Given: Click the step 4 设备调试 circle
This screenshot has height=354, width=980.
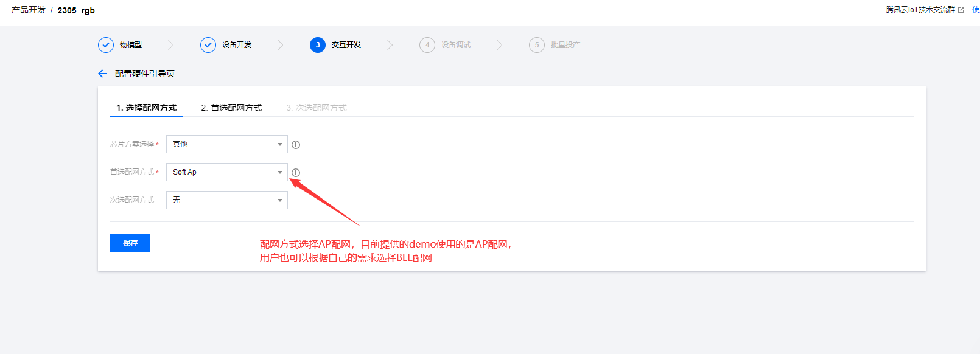Looking at the screenshot, I should pyautogui.click(x=427, y=45).
